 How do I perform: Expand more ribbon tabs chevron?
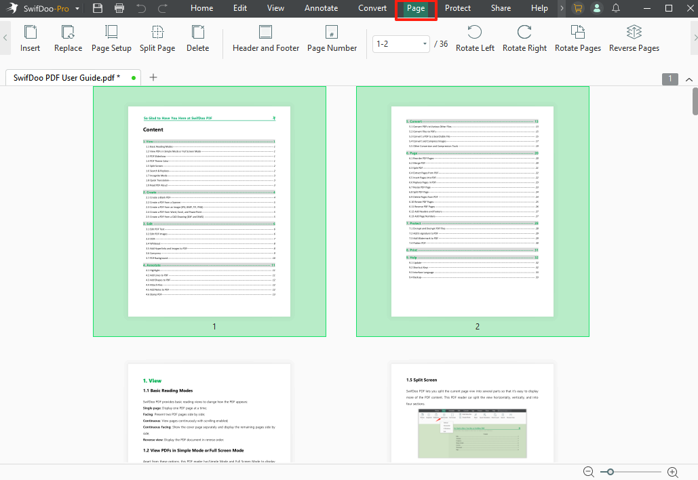click(x=562, y=8)
